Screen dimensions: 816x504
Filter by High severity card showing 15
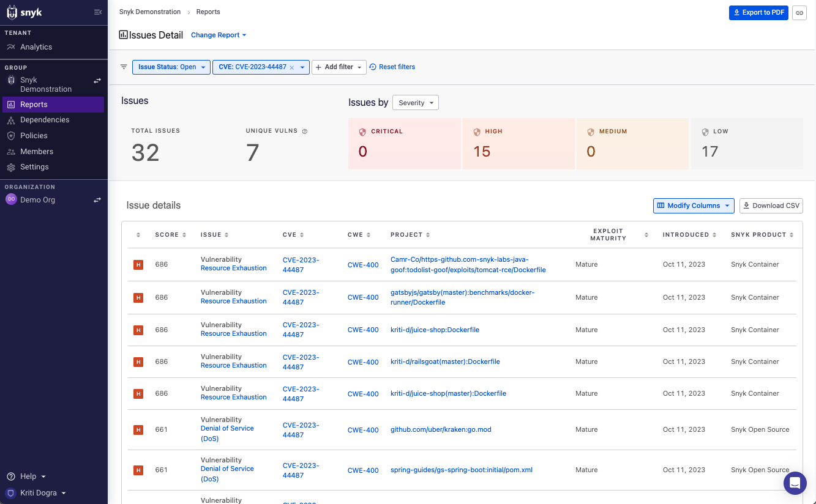pos(518,144)
